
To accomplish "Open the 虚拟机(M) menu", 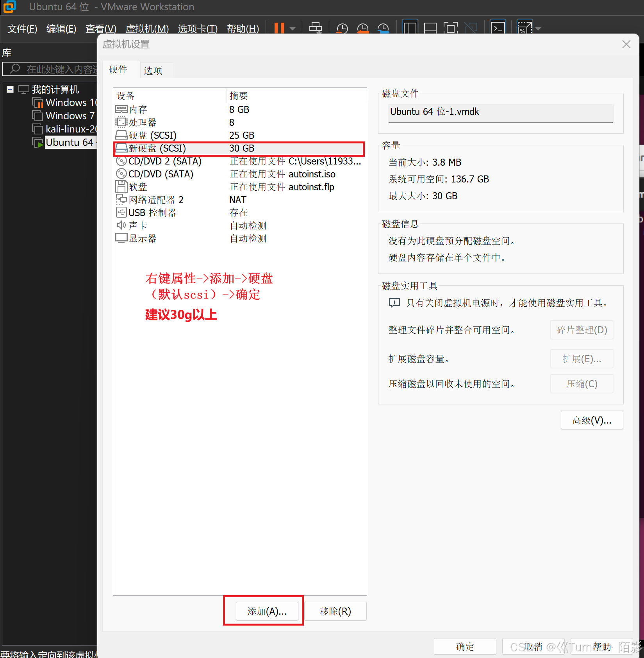I will tap(147, 29).
